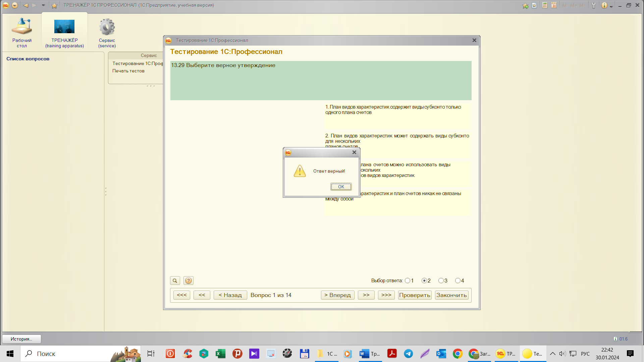Click the question mark help icon
The image size is (644, 362).
coord(189,281)
